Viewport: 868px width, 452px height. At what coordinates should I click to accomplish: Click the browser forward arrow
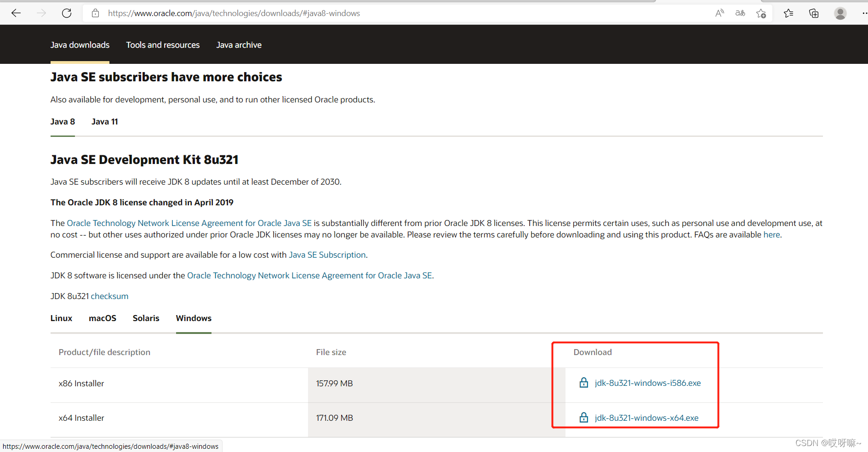(x=41, y=13)
